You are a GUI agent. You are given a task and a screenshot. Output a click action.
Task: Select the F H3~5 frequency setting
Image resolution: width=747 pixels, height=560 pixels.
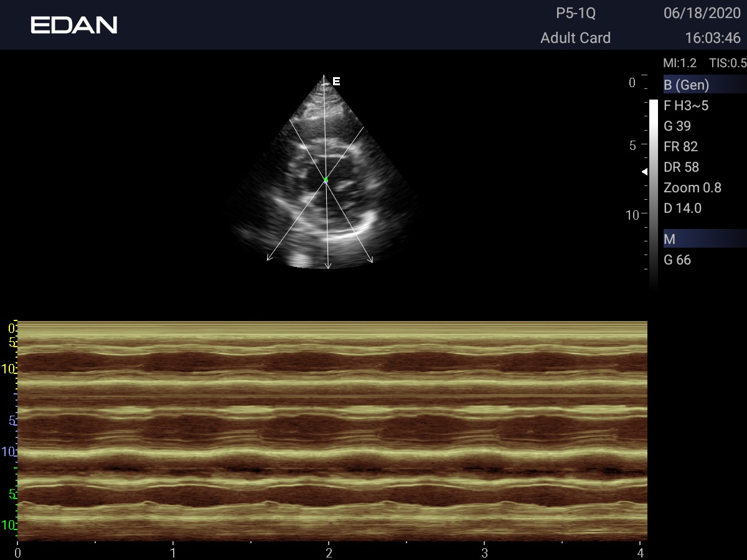click(686, 106)
